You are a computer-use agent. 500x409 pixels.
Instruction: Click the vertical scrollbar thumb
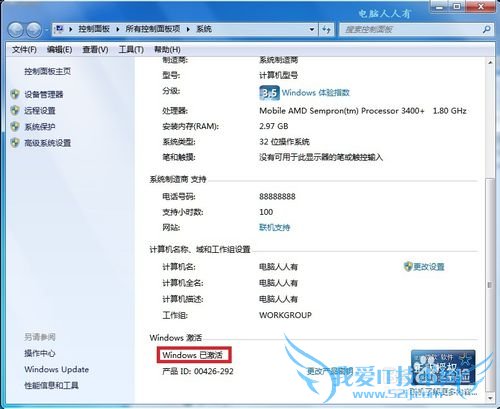(490, 285)
